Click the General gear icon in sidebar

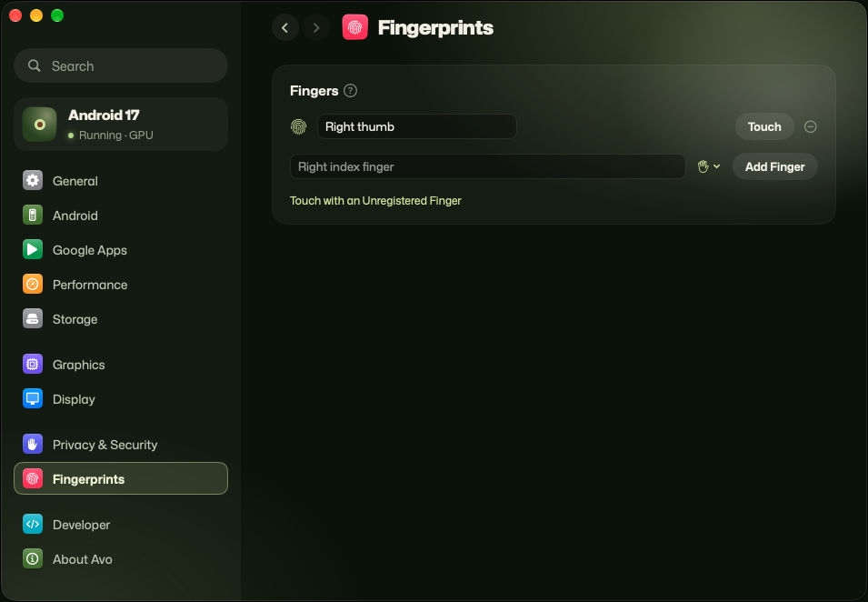[x=33, y=181]
